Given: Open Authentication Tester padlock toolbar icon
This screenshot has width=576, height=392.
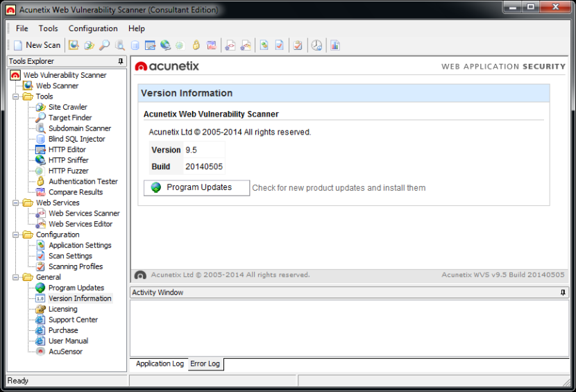Looking at the screenshot, I should (x=196, y=45).
